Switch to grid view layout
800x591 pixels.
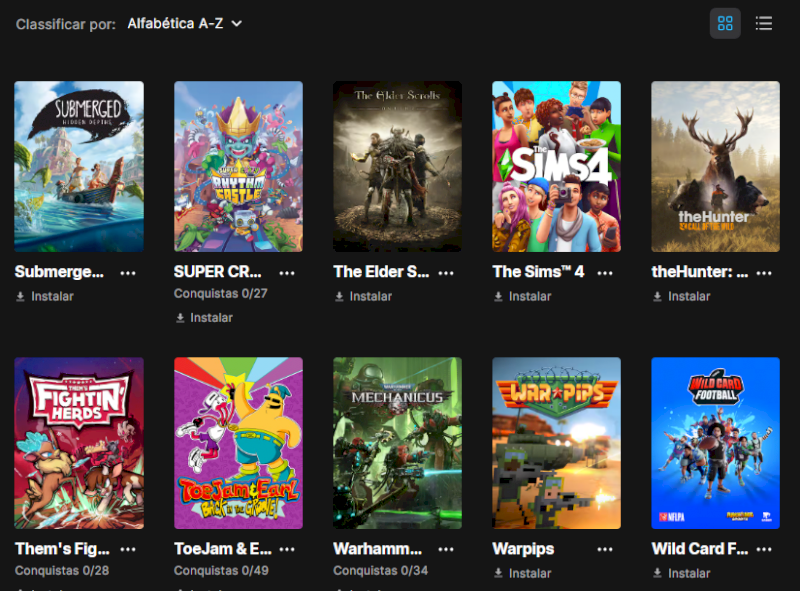[725, 23]
